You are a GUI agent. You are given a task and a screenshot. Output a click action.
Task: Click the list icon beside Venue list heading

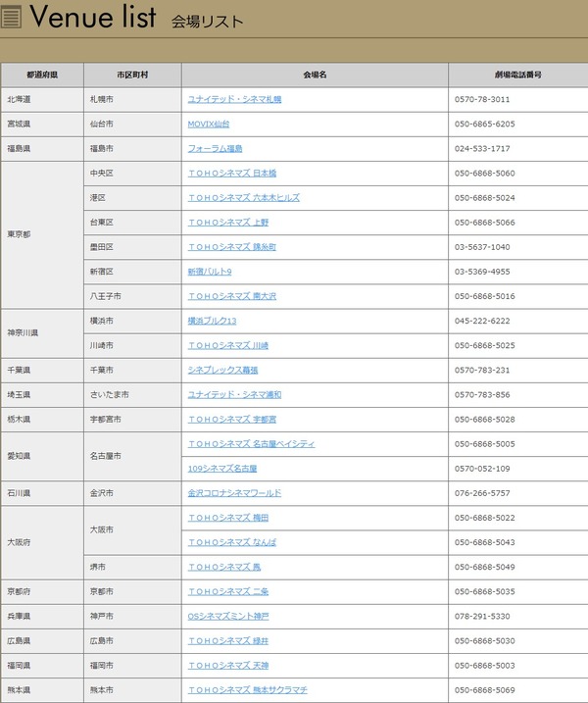[11, 17]
